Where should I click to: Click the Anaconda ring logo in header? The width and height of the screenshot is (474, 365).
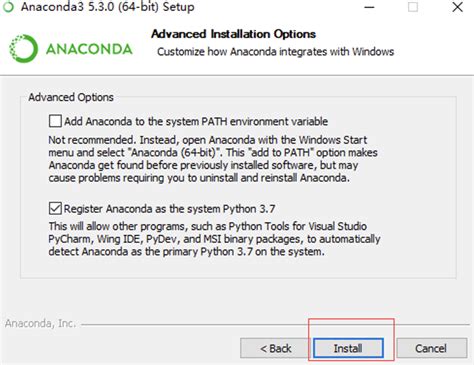[23, 49]
